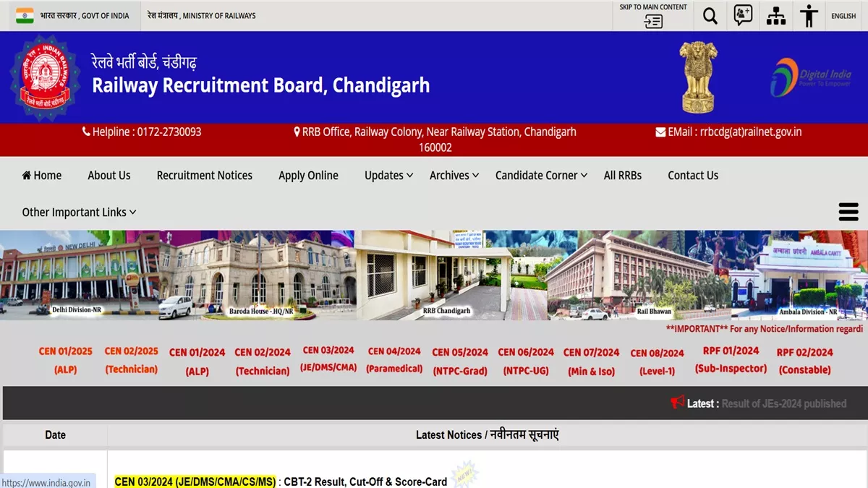
Task: Open accessibility options person icon
Action: 809,15
